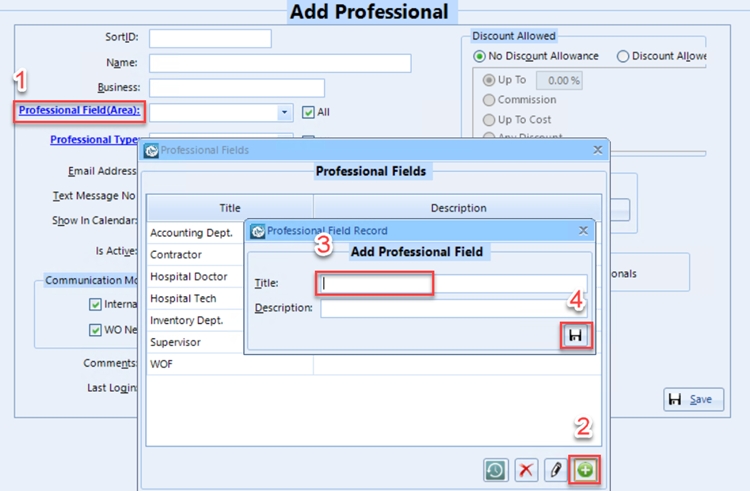Close the Professional Field Record dialog
Screen dimensions: 750x491
pos(584,230)
